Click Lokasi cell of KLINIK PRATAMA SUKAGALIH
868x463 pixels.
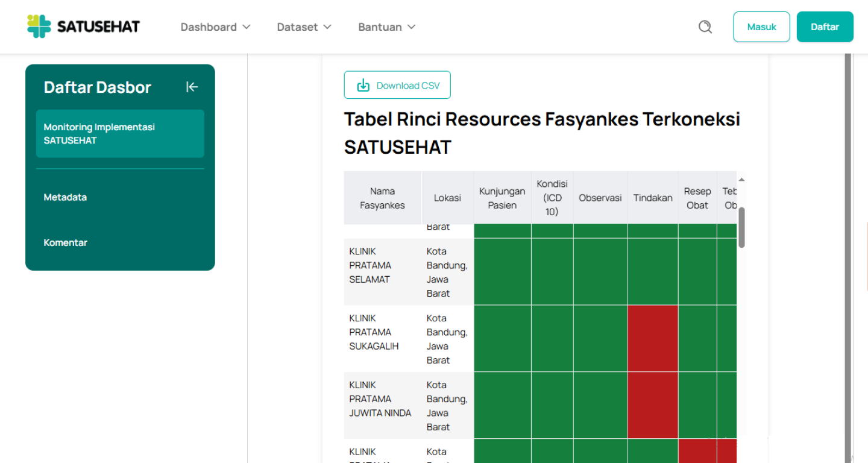(447, 339)
